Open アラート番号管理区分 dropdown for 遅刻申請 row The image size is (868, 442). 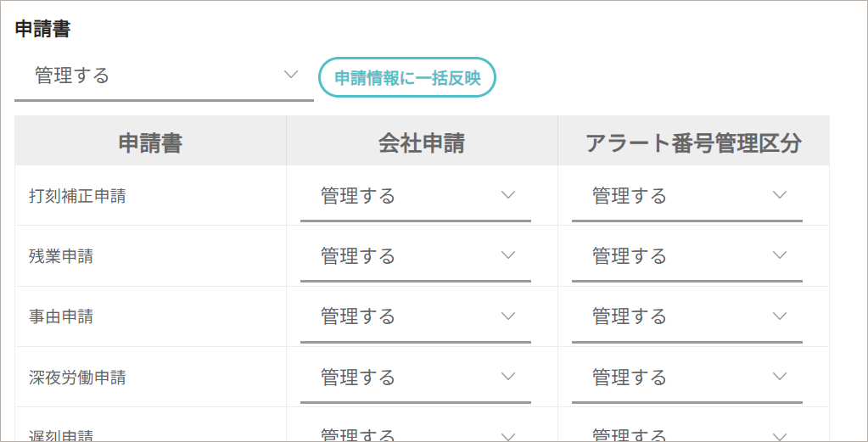pyautogui.click(x=687, y=434)
